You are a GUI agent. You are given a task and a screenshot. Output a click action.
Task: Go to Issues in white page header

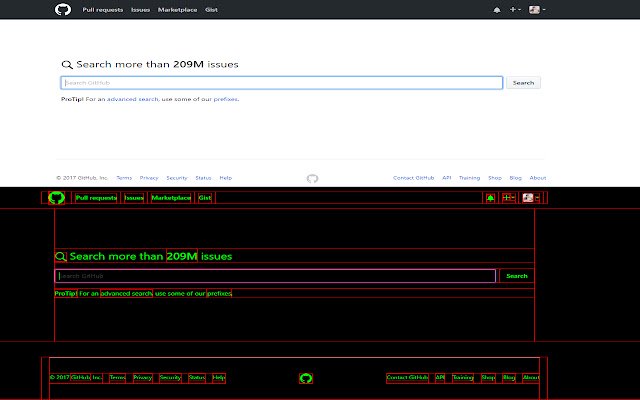click(140, 10)
